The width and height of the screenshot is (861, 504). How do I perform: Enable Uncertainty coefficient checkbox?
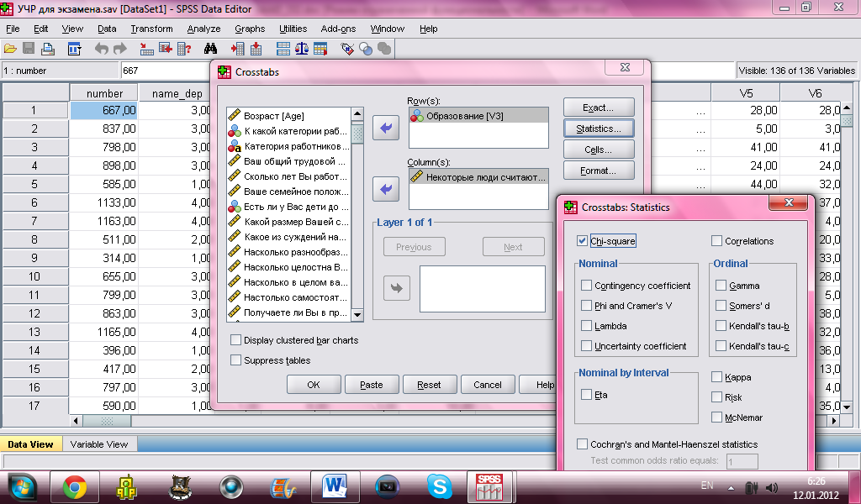[x=586, y=346]
